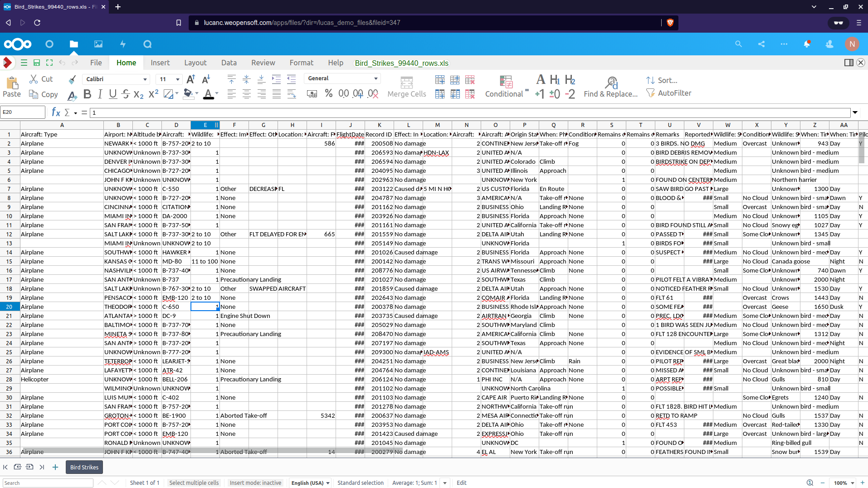The width and height of the screenshot is (868, 488).
Task: Open the Data tab
Action: coord(229,63)
